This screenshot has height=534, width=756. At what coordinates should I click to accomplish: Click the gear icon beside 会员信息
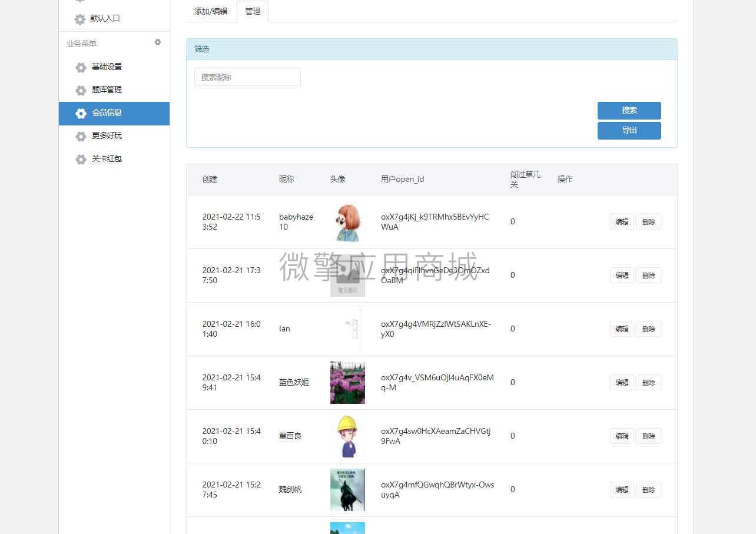tap(81, 113)
